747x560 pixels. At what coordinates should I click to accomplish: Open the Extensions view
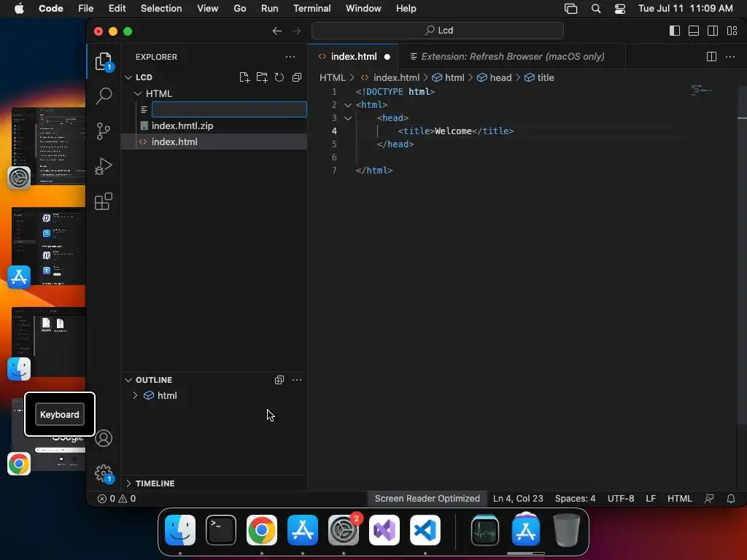tap(104, 201)
